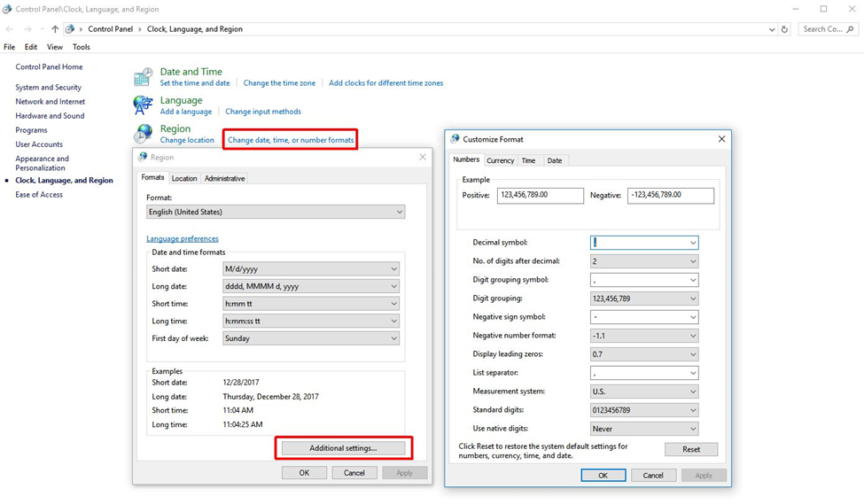
Task: Open the address bar history dropdown
Action: pos(772,30)
